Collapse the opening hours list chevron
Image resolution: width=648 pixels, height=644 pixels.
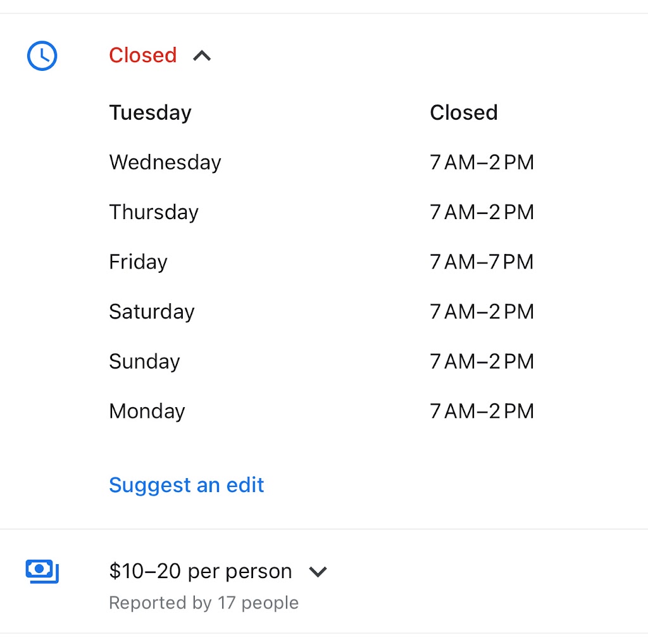tap(202, 56)
